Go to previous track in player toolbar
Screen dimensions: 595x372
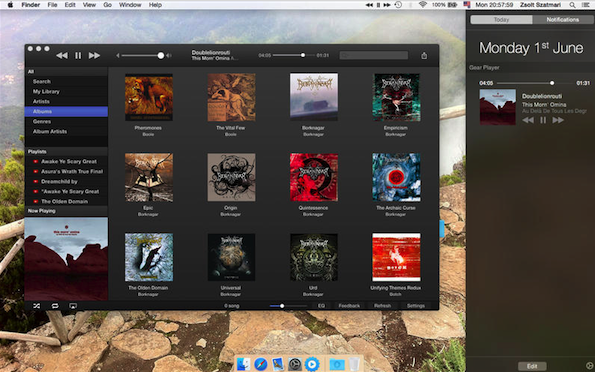click(62, 55)
